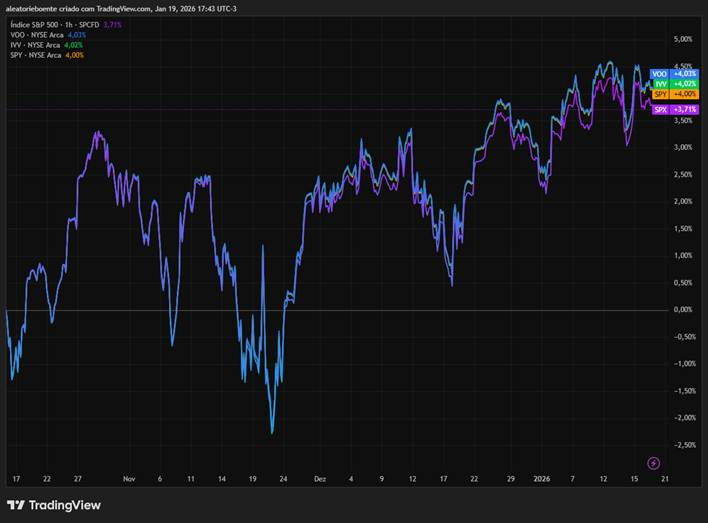
Task: Click the −1,00% axis label
Action: tap(685, 364)
